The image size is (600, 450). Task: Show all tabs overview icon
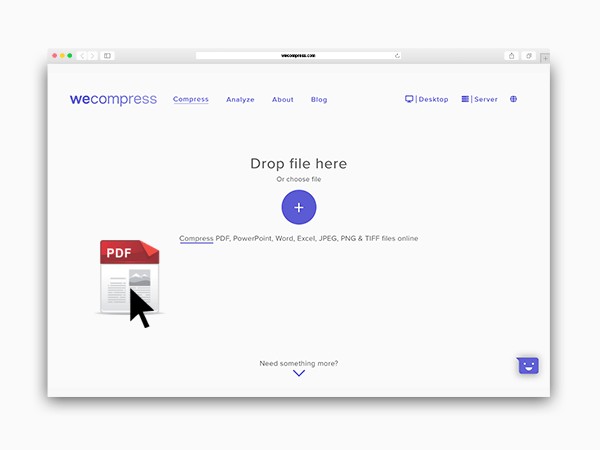(529, 56)
